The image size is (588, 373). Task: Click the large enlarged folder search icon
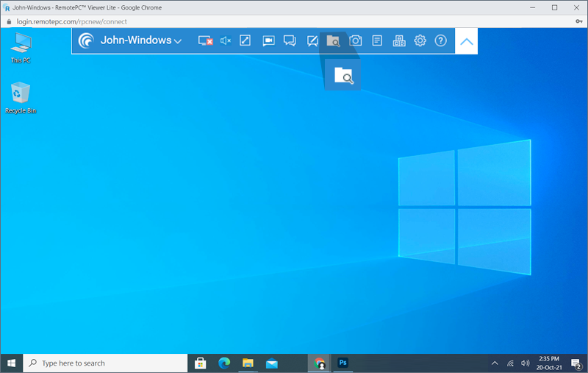[x=343, y=75]
